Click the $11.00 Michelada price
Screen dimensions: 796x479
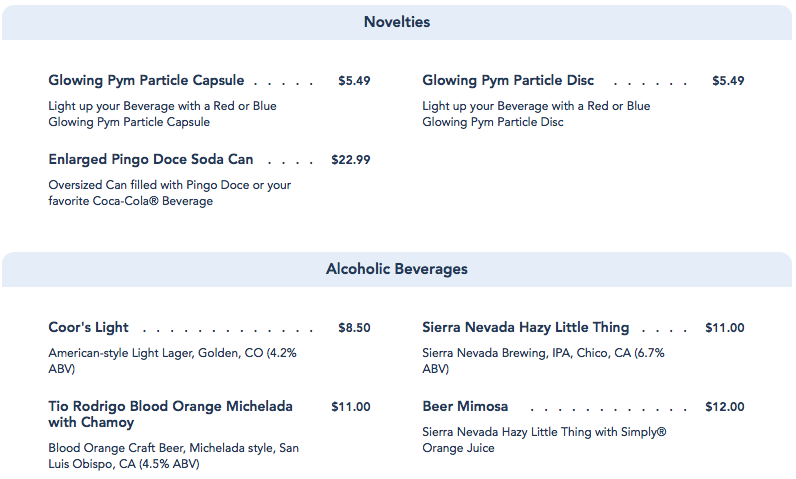click(x=351, y=407)
